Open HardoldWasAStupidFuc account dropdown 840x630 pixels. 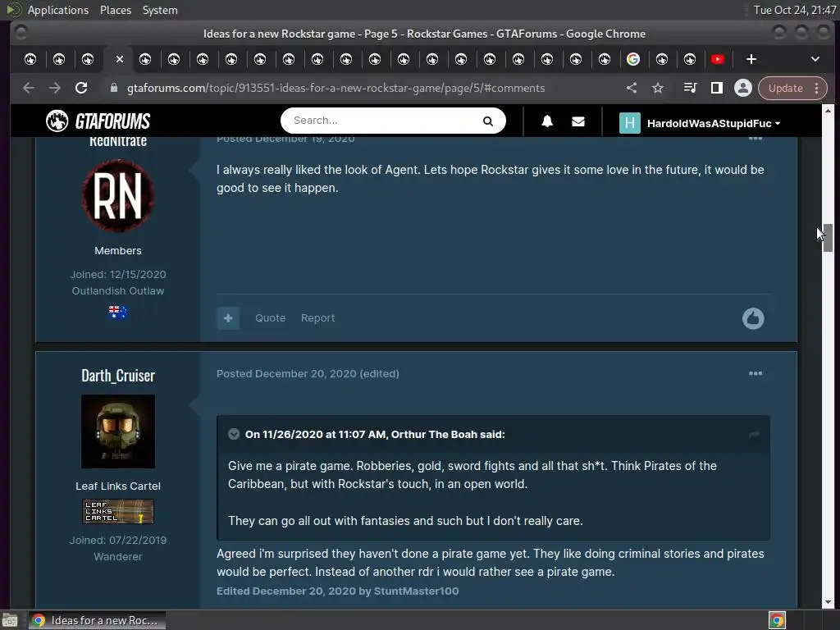click(714, 123)
